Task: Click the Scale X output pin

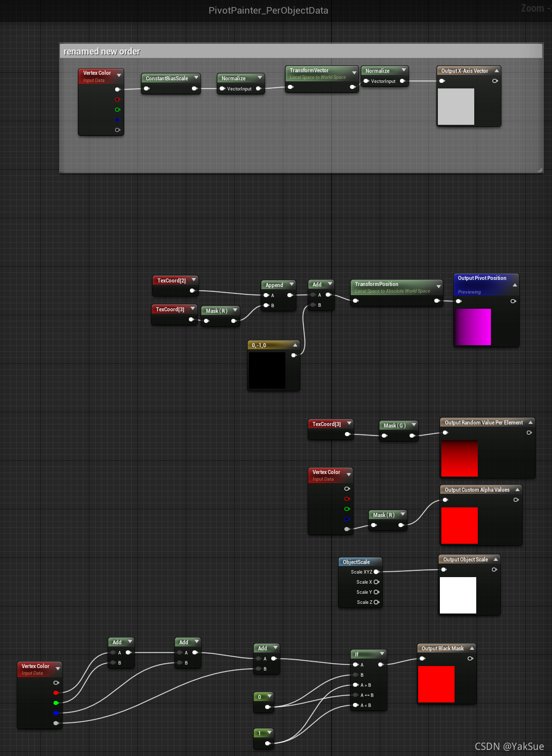Action: [x=376, y=582]
